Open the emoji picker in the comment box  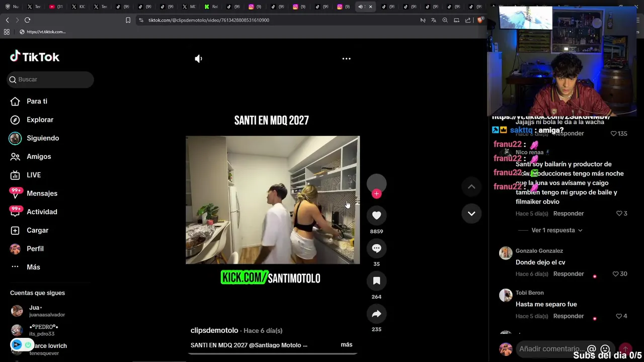point(605,349)
